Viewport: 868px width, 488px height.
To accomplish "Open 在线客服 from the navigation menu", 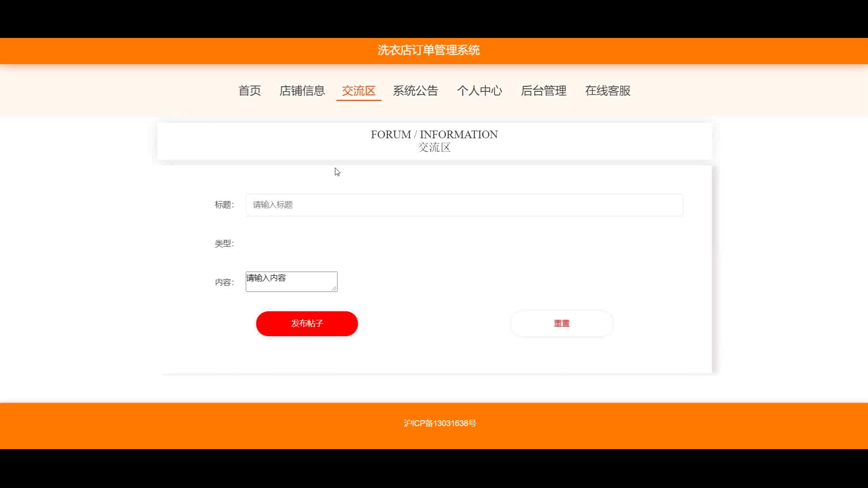I will 608,91.
